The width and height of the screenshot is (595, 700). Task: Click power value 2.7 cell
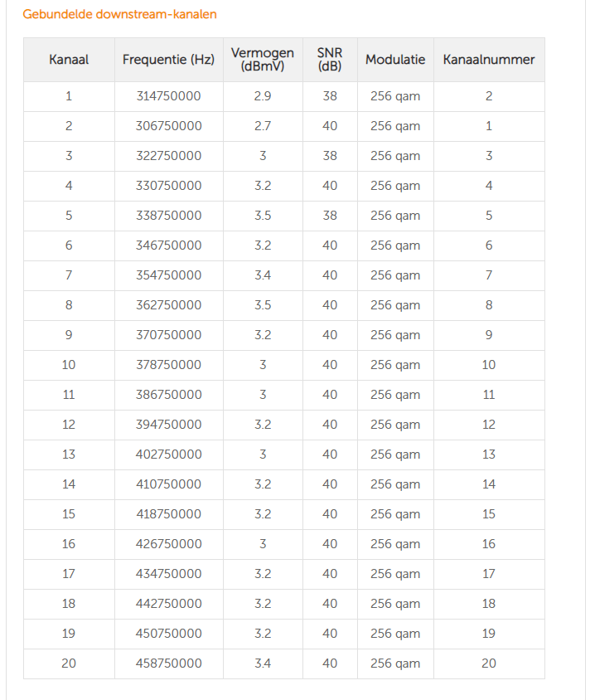263,126
